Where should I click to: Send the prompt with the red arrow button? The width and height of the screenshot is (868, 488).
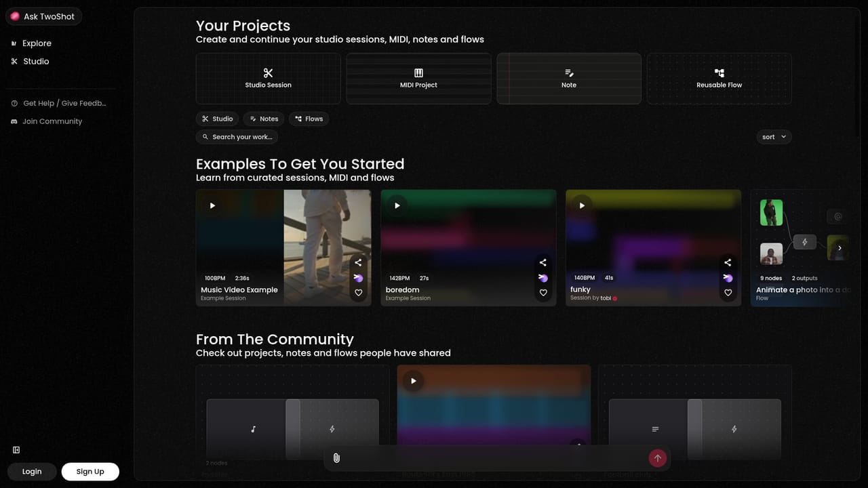click(x=657, y=458)
